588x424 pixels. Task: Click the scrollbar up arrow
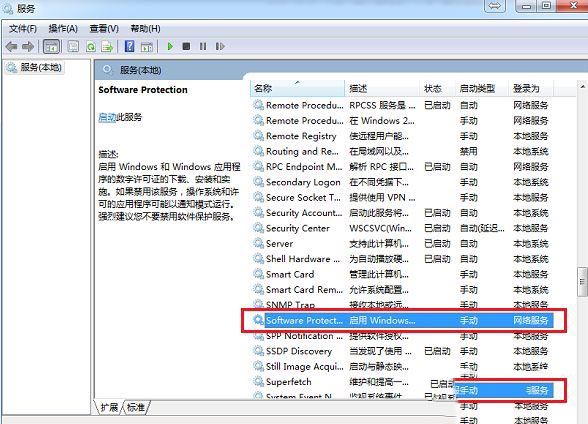582,87
